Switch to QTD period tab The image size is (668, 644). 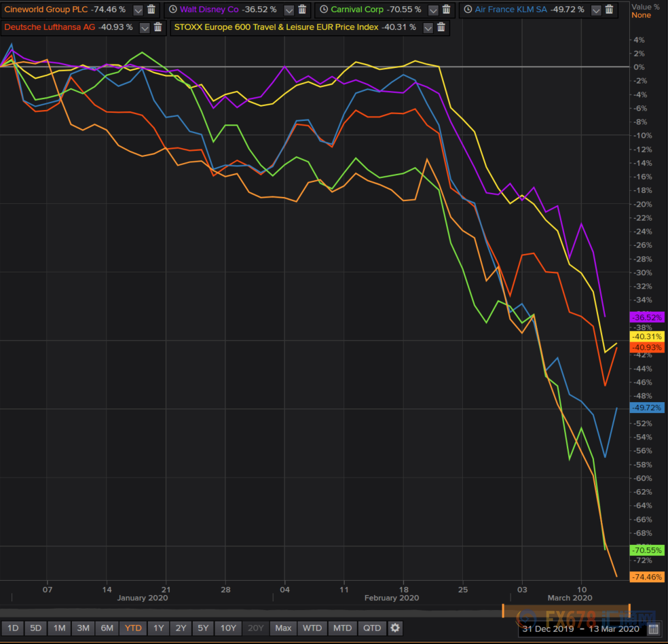(x=371, y=628)
